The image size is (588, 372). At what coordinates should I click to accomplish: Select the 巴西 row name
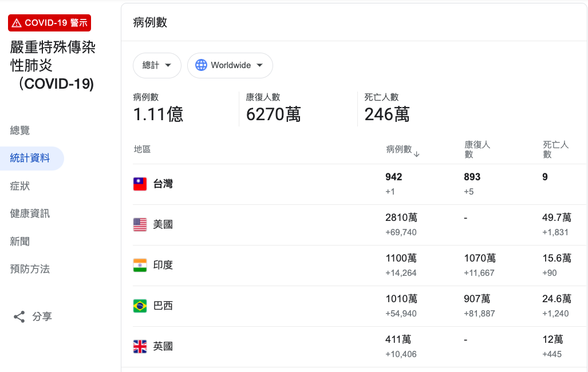point(163,306)
